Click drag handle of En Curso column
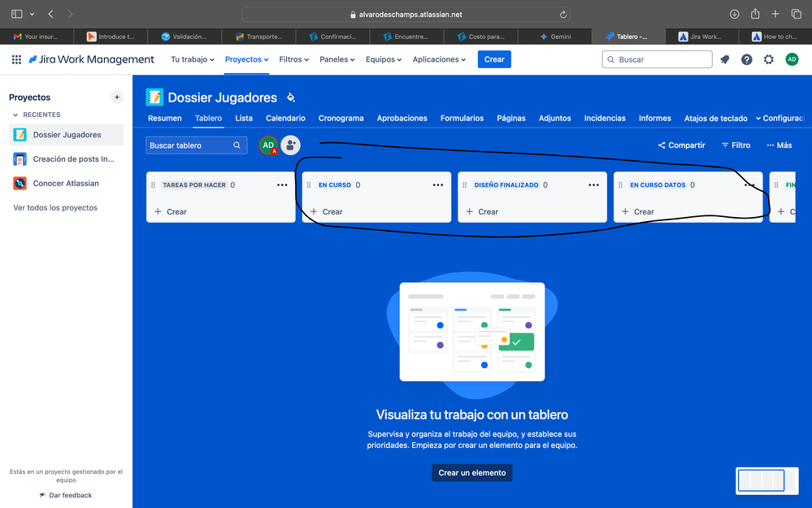 [309, 185]
